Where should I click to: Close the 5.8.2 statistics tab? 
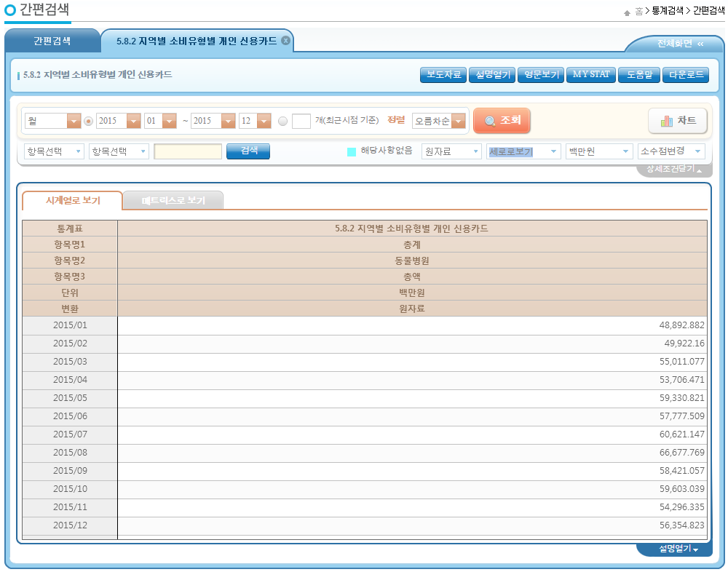point(285,41)
